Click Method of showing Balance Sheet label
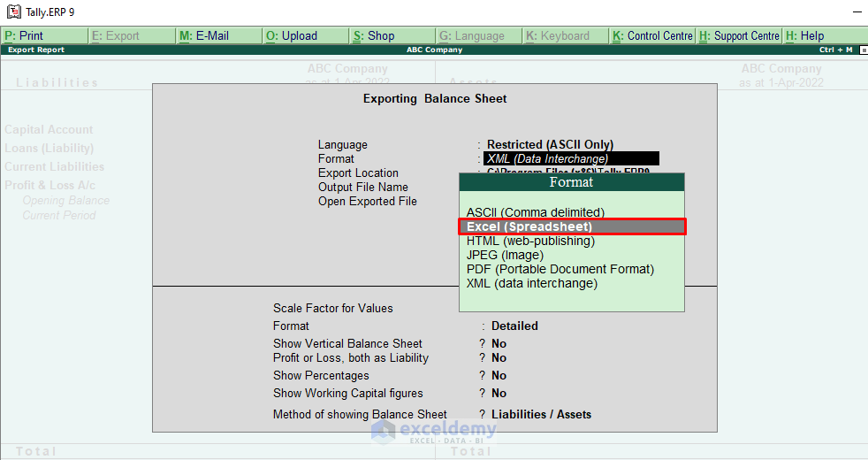Screen dimensions: 868x460 point(360,415)
